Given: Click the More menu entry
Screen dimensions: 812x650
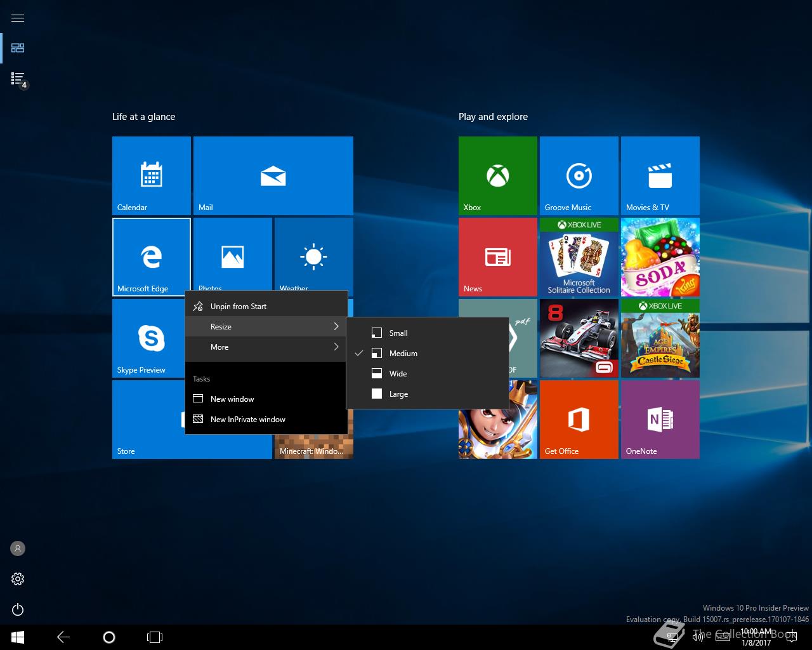Looking at the screenshot, I should [266, 347].
